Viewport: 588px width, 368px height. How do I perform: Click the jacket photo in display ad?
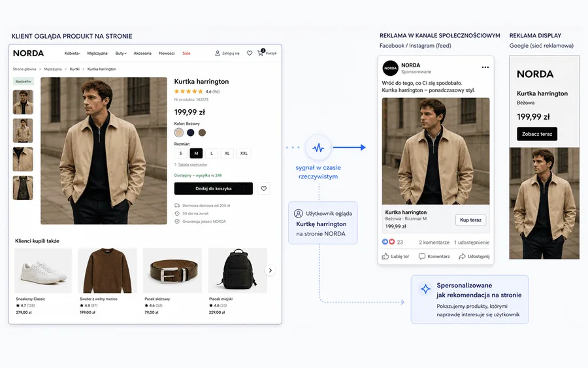pos(544,203)
